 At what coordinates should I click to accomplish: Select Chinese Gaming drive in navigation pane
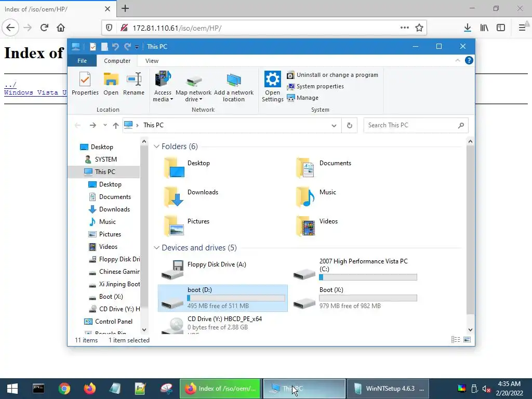119,272
